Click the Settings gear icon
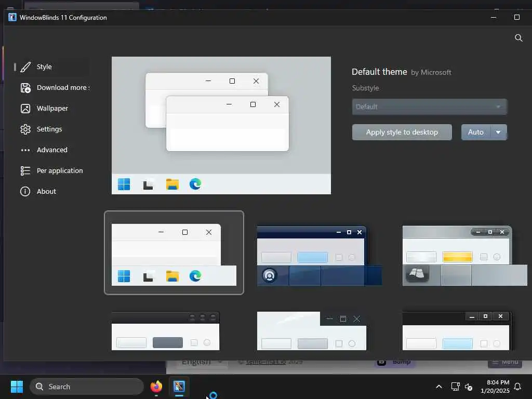The width and height of the screenshot is (532, 399). (x=25, y=129)
